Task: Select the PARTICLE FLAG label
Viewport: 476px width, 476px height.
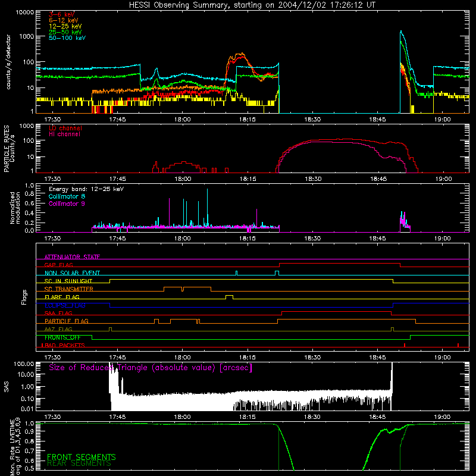Action: tap(67, 321)
